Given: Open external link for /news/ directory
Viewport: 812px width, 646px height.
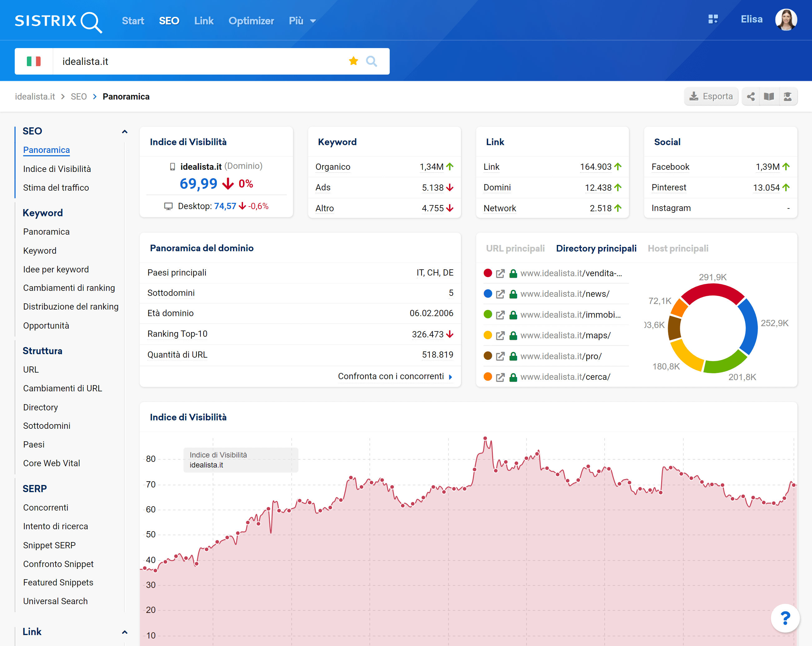Looking at the screenshot, I should point(500,294).
